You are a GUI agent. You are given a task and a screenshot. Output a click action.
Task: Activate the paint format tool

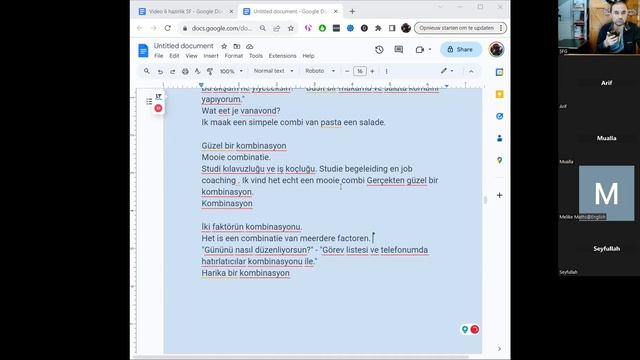210,71
